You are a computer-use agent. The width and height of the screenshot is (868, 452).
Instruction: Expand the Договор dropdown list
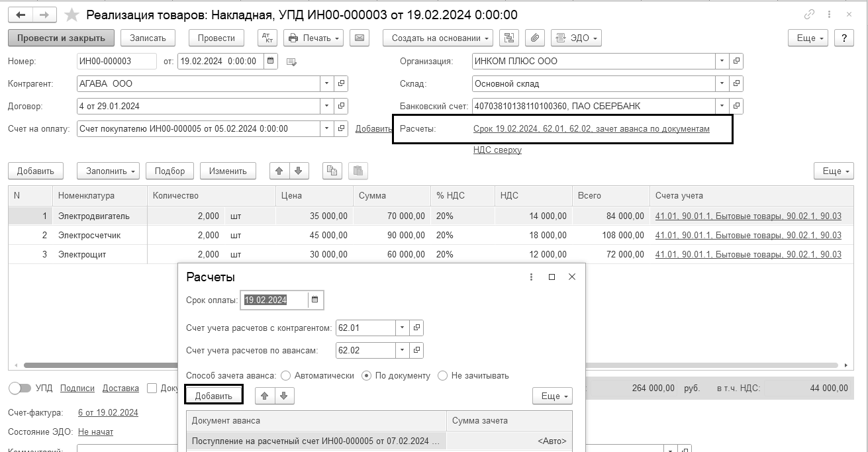click(x=326, y=106)
